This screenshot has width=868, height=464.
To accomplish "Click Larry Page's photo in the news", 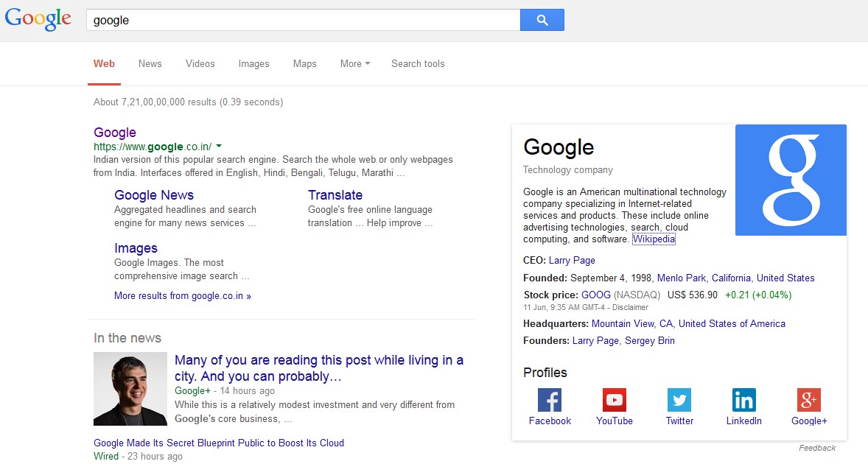I will (130, 389).
